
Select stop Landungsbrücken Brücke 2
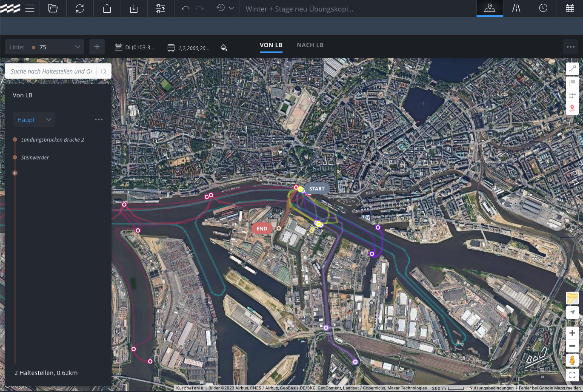point(53,139)
